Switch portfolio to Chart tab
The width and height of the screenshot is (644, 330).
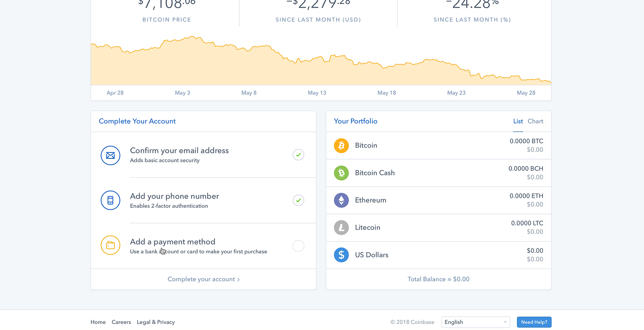pos(535,121)
